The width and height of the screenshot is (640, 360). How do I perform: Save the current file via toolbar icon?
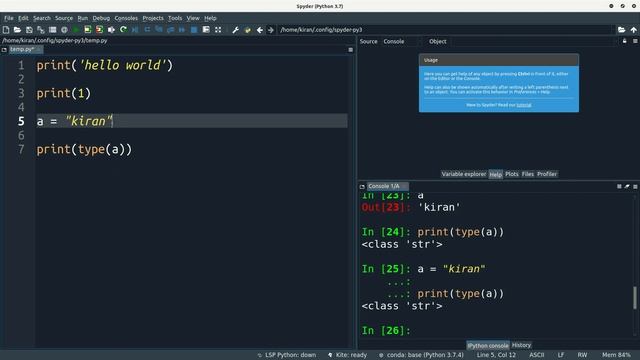pyautogui.click(x=29, y=30)
